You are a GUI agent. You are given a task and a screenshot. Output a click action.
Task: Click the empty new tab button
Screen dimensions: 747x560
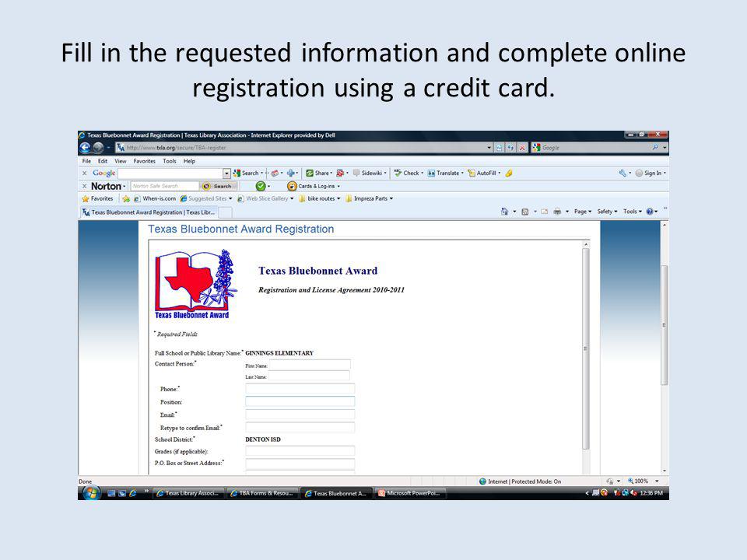pos(226,212)
